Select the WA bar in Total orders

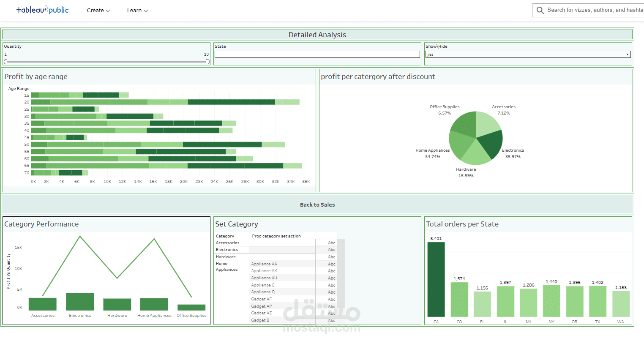(x=621, y=304)
